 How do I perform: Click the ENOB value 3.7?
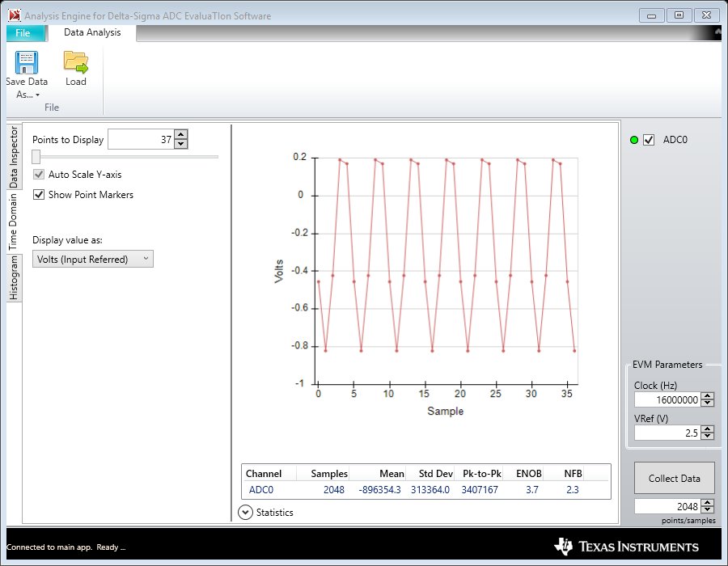[532, 489]
